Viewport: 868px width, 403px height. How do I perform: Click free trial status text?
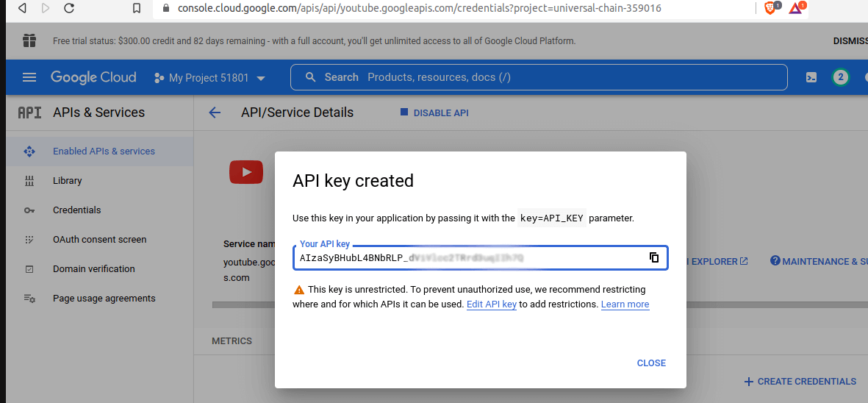[x=314, y=41]
